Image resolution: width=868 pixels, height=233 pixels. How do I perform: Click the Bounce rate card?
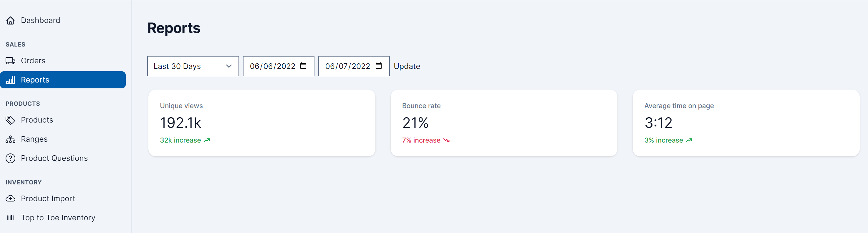[x=504, y=123]
